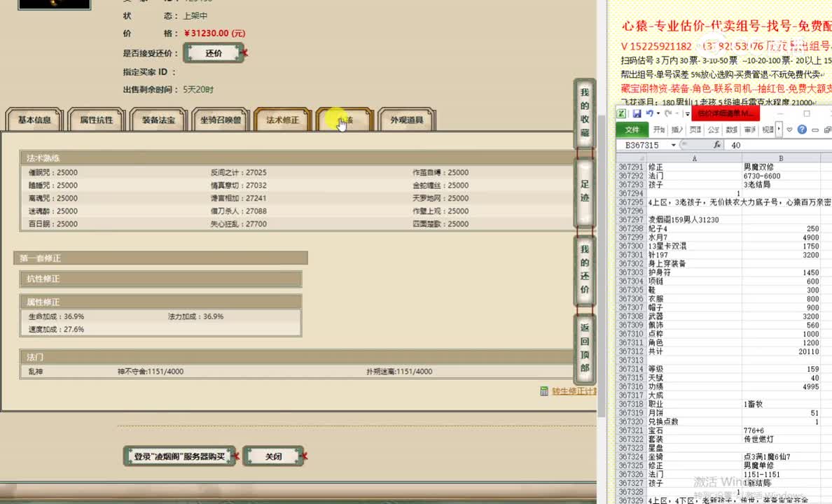Click the Redo icon in Excel

[x=668, y=112]
